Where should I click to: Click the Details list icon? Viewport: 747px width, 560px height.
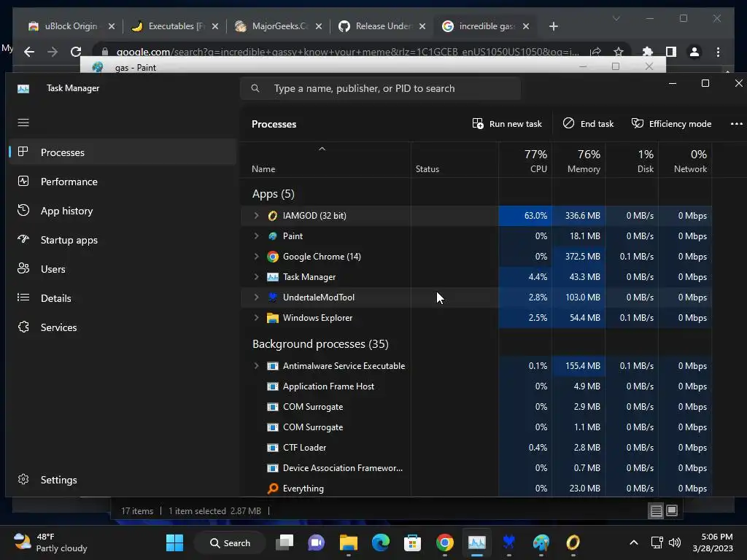pos(23,297)
